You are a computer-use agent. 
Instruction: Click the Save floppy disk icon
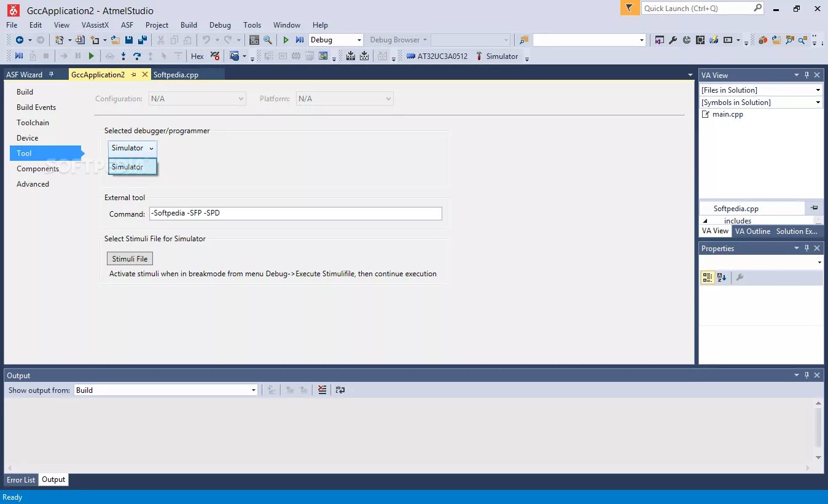coord(129,40)
